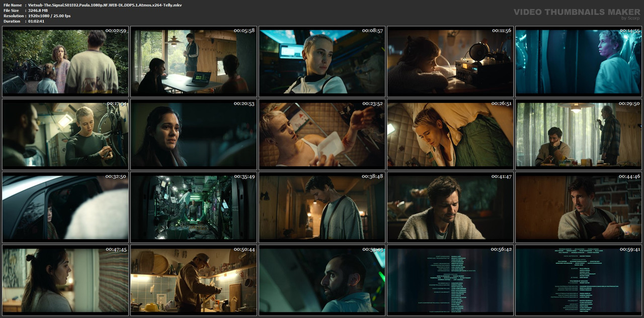The width and height of the screenshot is (644, 318).
Task: Select the credits frame at 00:59:41
Action: 579,280
